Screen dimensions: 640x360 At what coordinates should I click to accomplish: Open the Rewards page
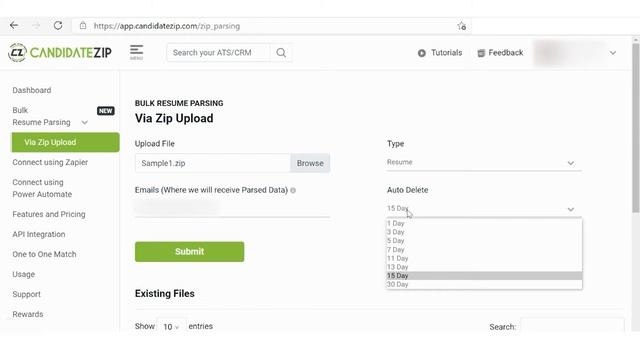tap(28, 314)
